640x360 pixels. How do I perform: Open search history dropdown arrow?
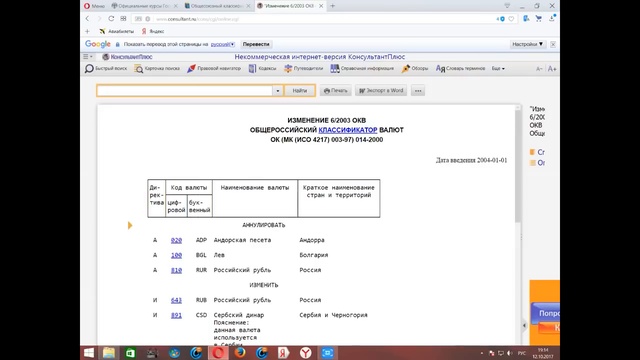[278, 91]
